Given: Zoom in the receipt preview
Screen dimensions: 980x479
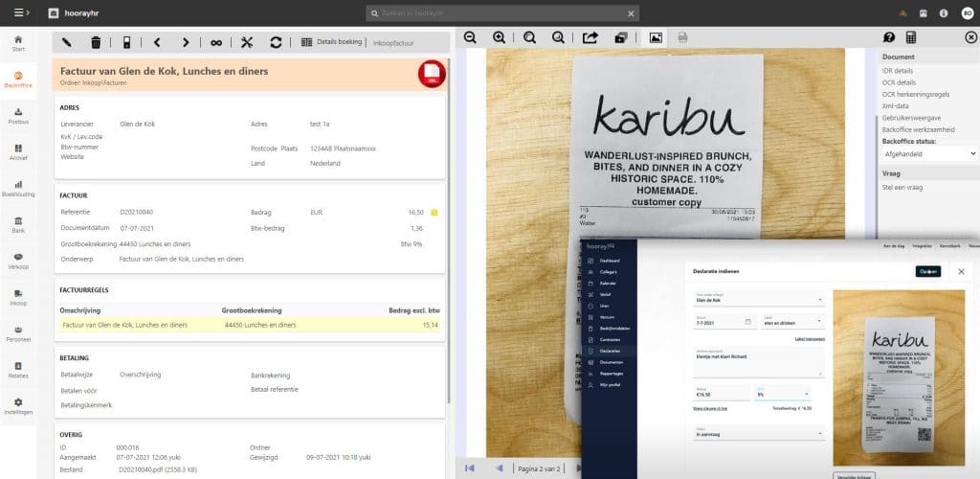Looking at the screenshot, I should [x=500, y=37].
